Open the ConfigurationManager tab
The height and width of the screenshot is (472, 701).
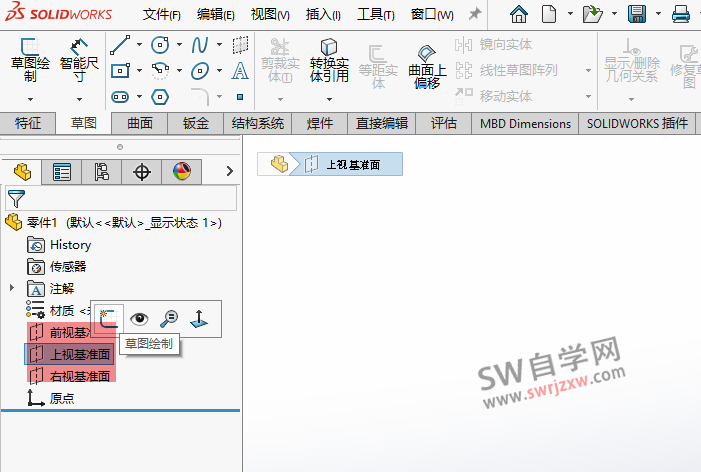click(101, 172)
